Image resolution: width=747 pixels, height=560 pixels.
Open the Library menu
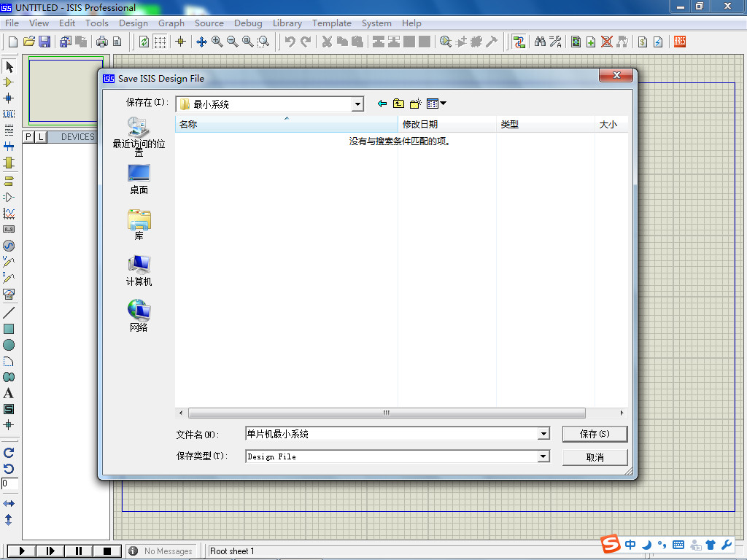coord(287,23)
